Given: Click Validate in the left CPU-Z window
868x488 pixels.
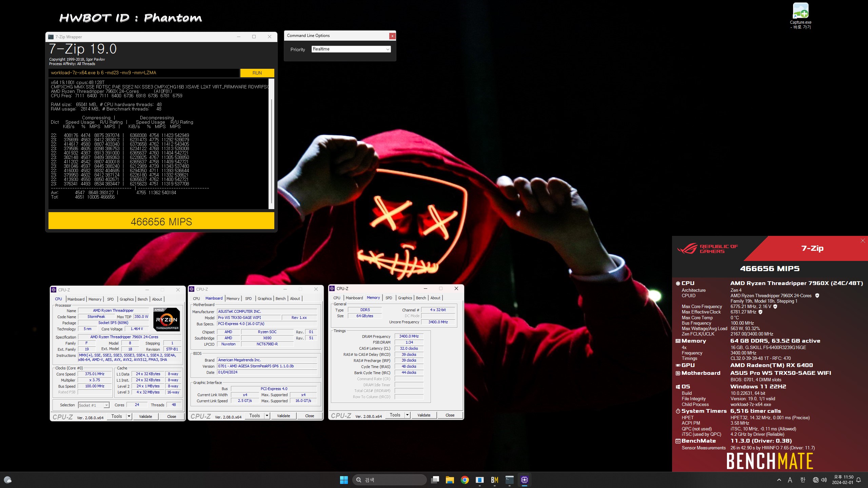Looking at the screenshot, I should [145, 416].
